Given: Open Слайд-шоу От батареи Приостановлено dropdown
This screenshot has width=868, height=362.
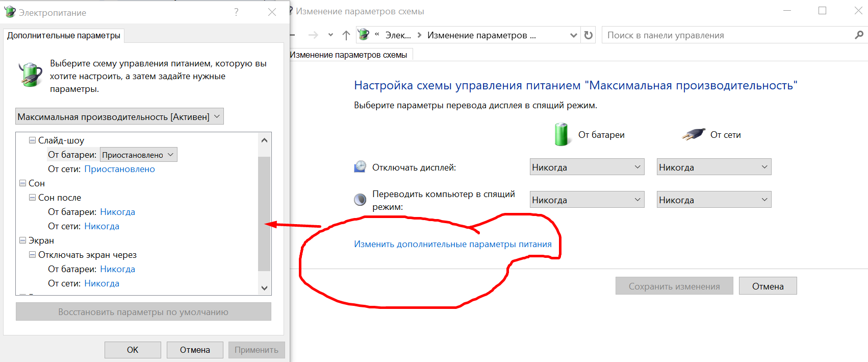Looking at the screenshot, I should click(x=139, y=155).
